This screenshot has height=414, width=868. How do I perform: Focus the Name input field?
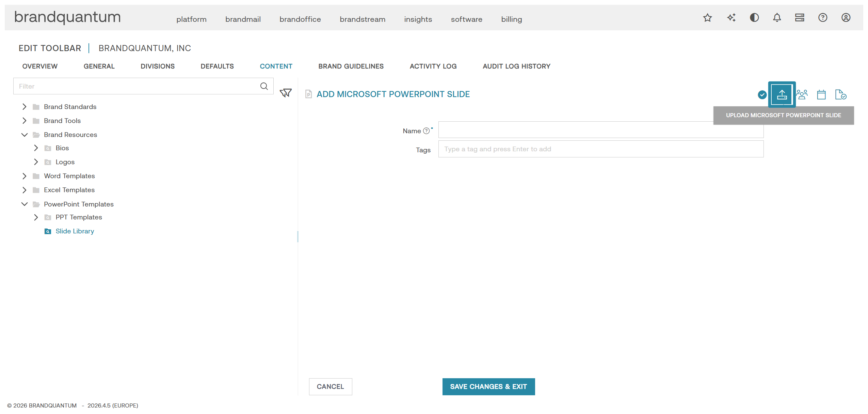601,129
